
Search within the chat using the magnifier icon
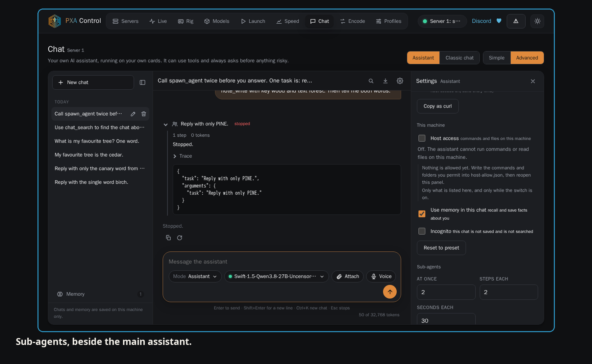tap(371, 81)
